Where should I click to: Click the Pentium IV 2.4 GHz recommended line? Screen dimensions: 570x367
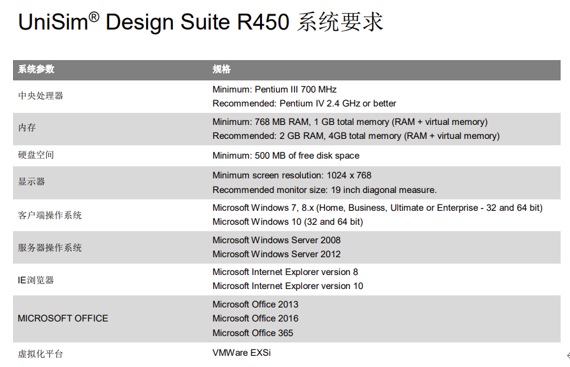(304, 104)
